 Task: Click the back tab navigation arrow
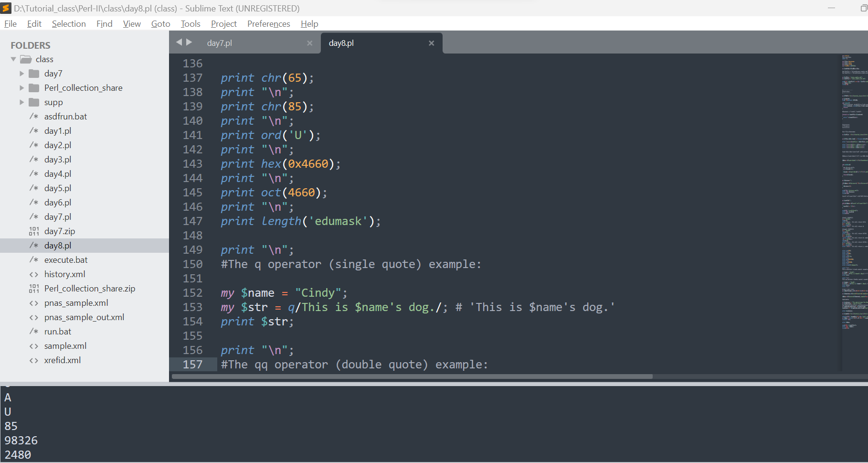[x=179, y=42]
